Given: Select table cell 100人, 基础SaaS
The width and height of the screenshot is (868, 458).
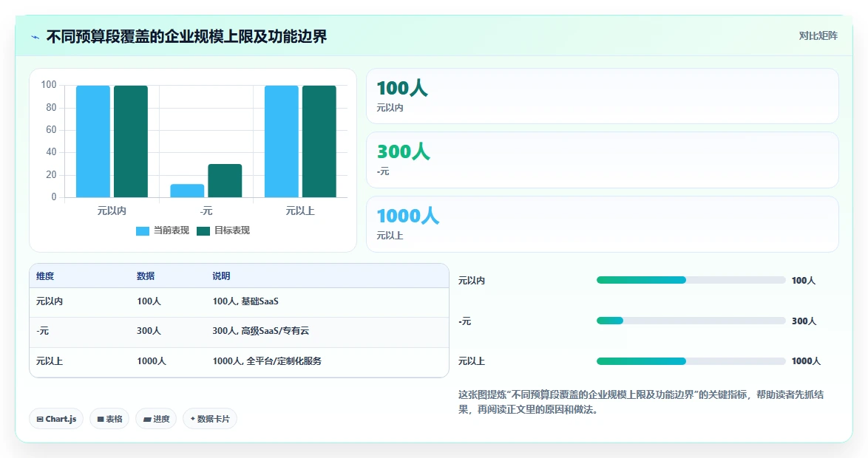Looking at the screenshot, I should tap(245, 301).
